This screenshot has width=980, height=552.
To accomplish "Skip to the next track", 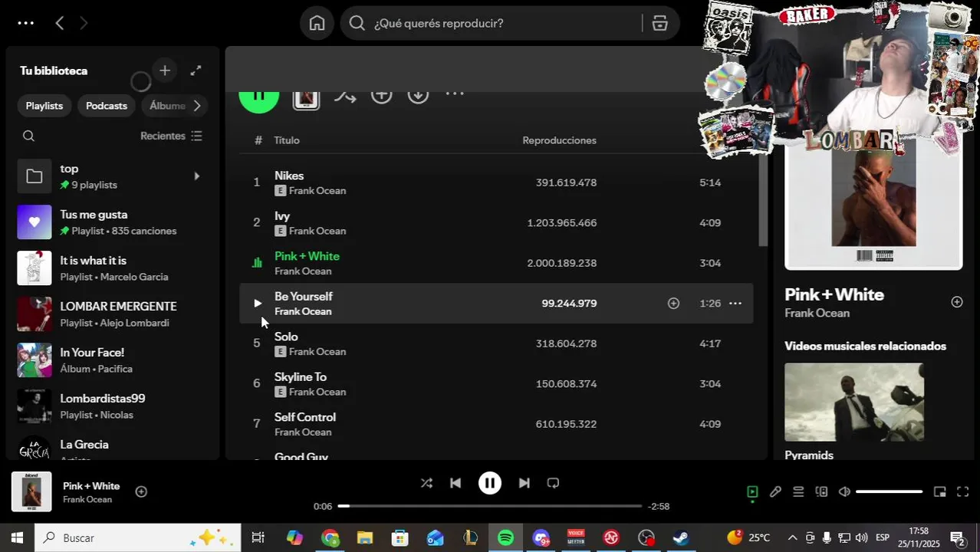I will [525, 483].
